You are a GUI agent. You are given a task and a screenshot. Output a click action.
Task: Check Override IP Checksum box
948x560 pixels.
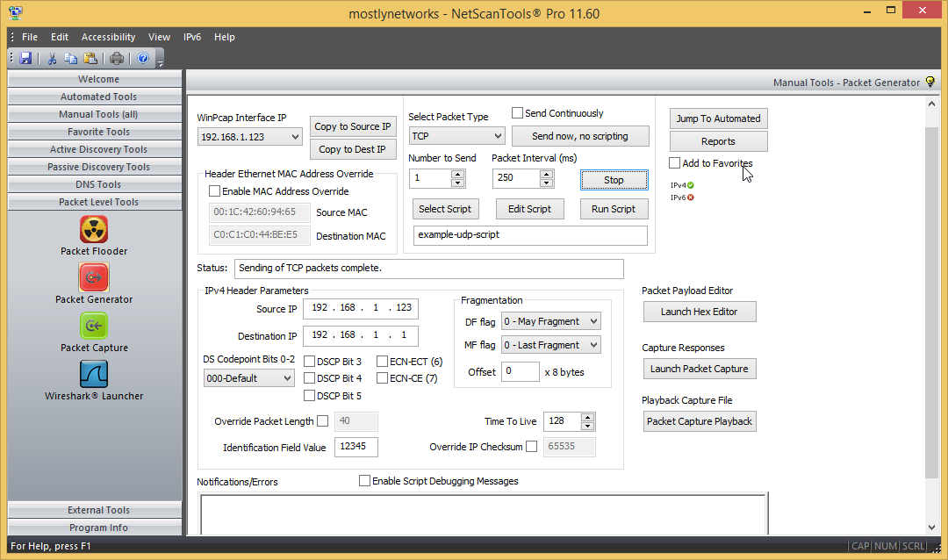click(x=531, y=447)
